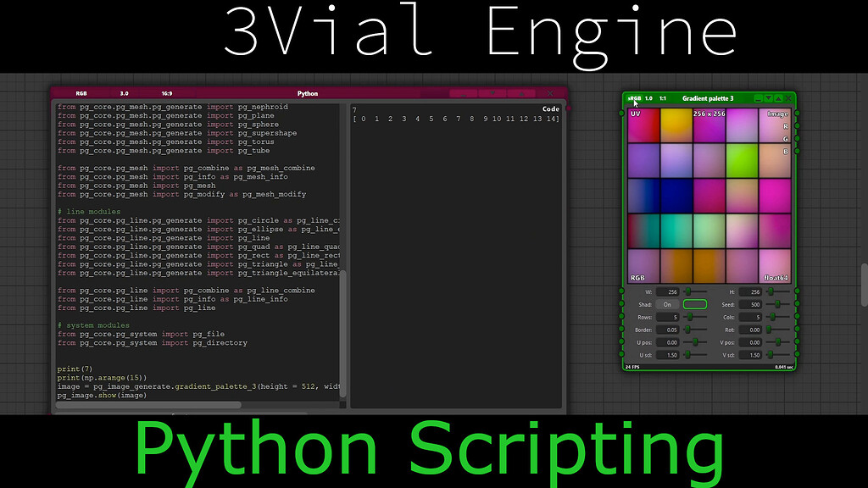Click the UV indicator on the palette preview
The width and height of the screenshot is (868, 488).
(635, 113)
